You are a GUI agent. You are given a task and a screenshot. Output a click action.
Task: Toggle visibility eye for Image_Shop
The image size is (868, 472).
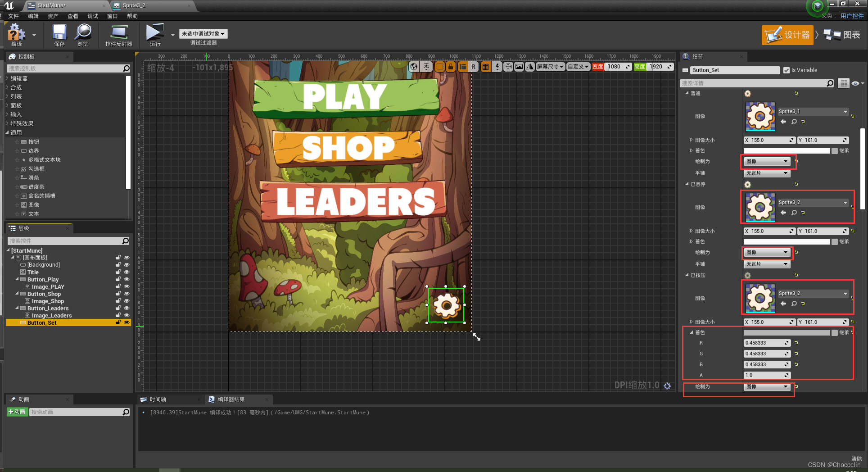tap(127, 301)
